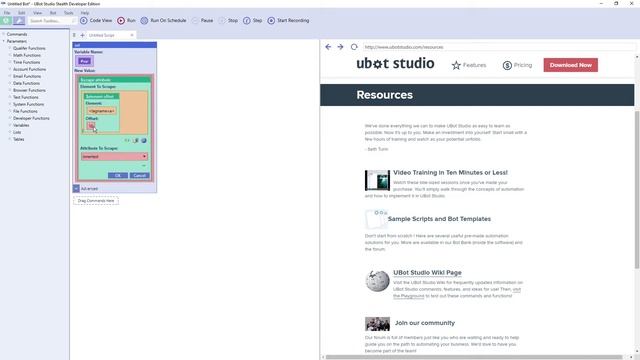Open the Tools menu

point(68,13)
